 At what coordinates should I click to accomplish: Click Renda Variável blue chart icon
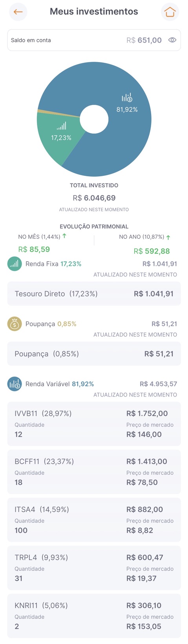point(15,384)
